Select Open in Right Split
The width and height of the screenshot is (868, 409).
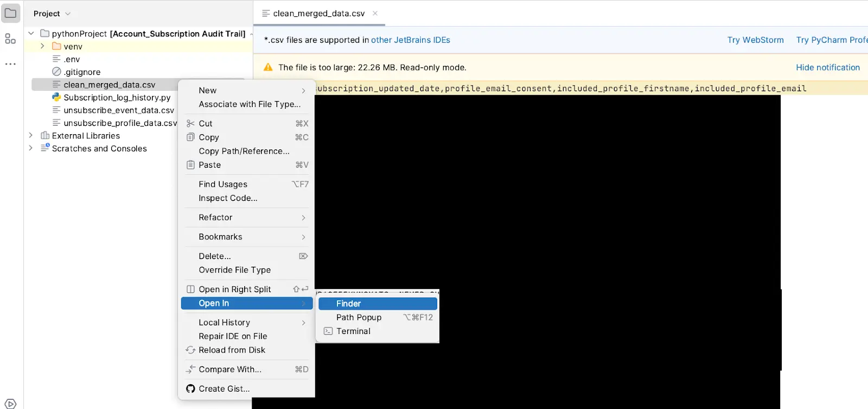(x=235, y=290)
